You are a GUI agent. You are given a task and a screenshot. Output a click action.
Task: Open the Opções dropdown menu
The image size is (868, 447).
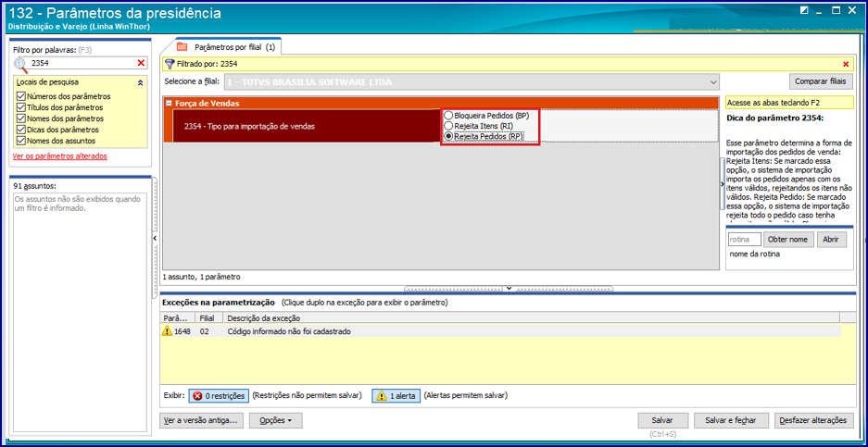(276, 420)
